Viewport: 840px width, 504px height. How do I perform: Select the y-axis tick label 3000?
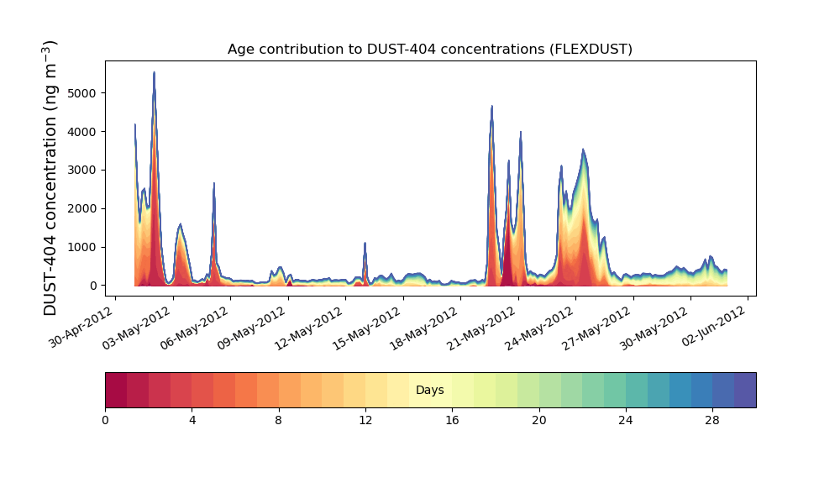click(82, 171)
